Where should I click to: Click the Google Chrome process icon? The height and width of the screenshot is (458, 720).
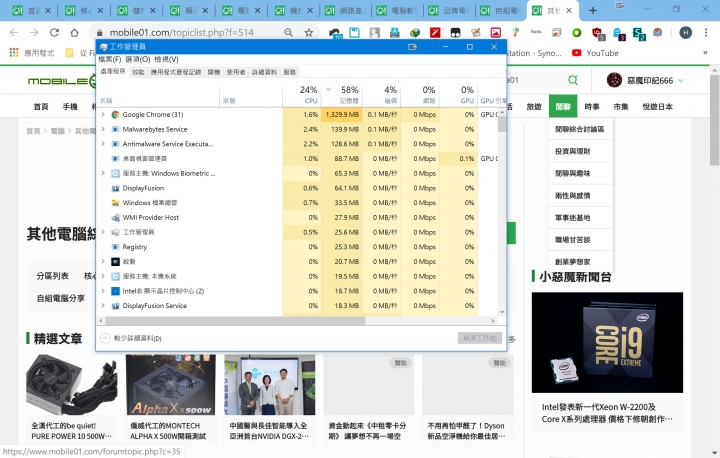pyautogui.click(x=115, y=114)
